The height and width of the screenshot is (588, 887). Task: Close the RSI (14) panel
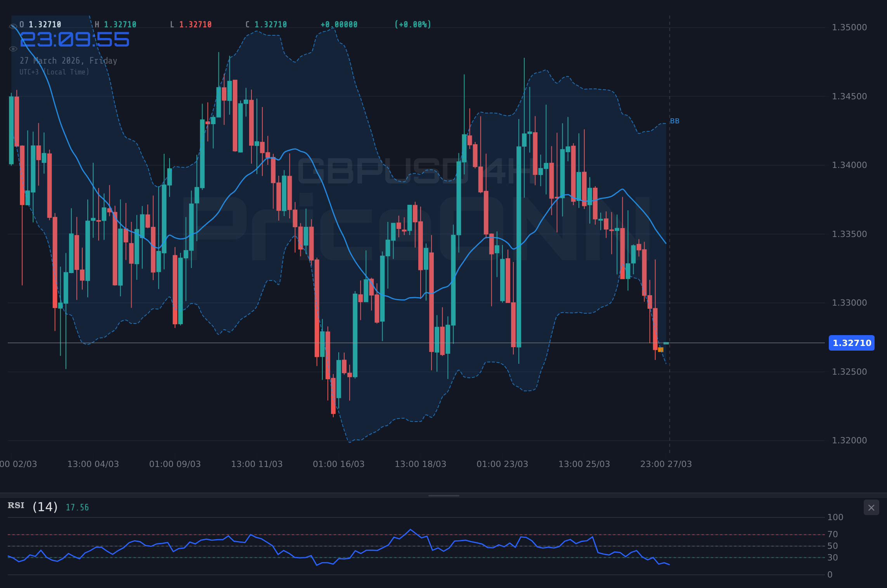871,508
